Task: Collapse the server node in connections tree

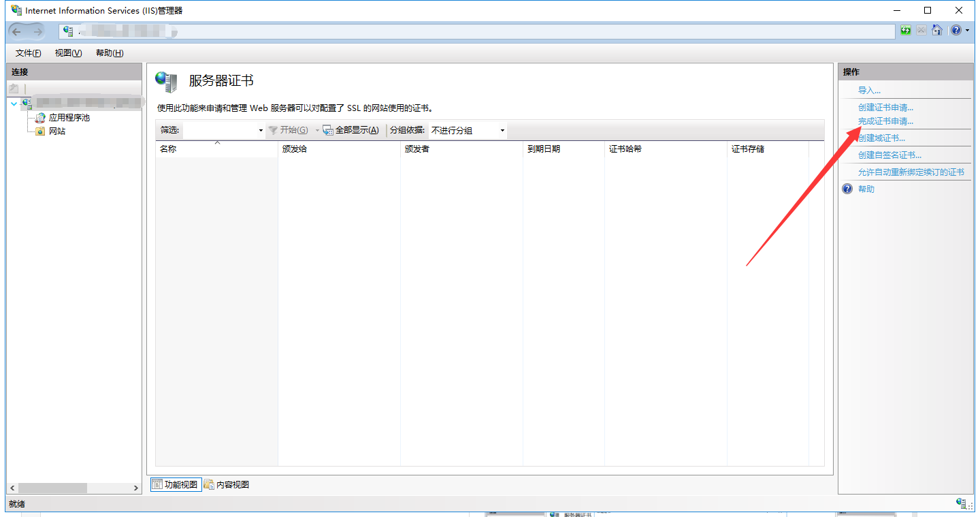Action: 14,104
